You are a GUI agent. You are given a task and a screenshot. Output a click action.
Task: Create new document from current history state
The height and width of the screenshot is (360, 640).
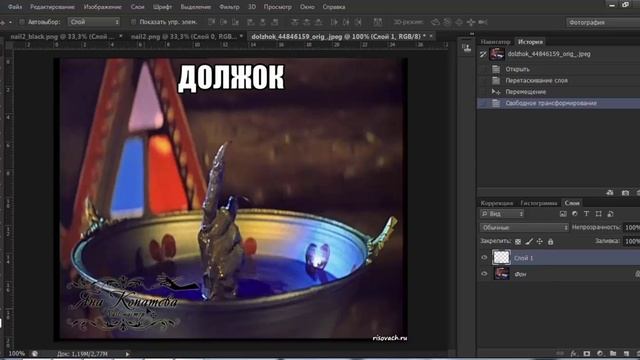tap(610, 193)
